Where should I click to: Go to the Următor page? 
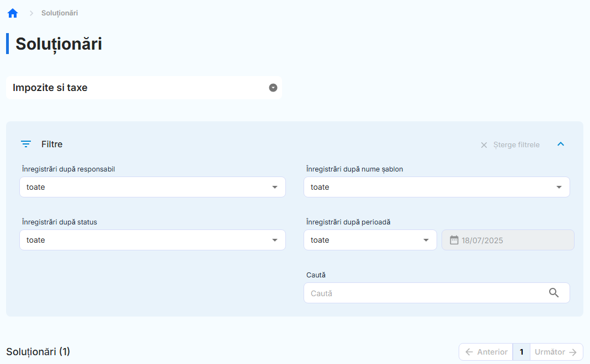(556, 352)
